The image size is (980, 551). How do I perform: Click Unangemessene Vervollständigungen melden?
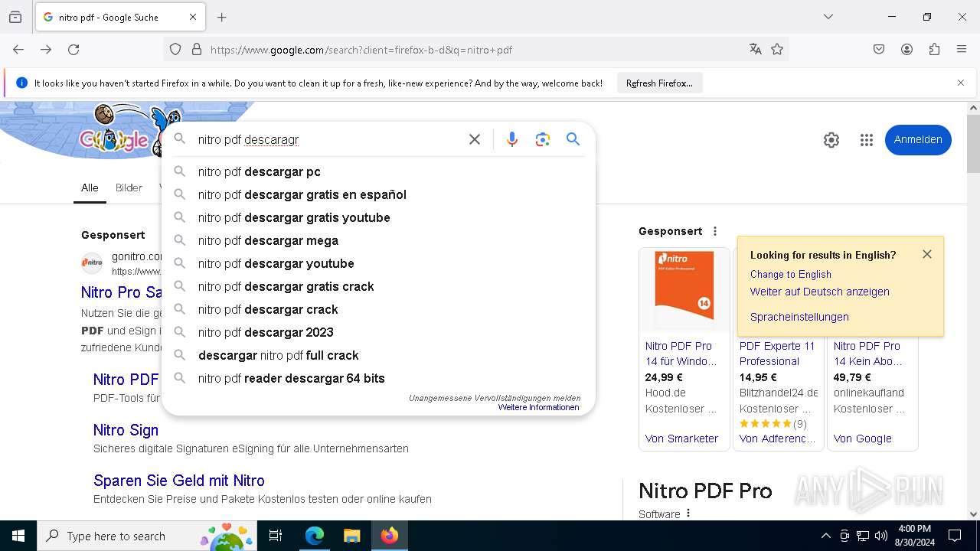pos(495,398)
